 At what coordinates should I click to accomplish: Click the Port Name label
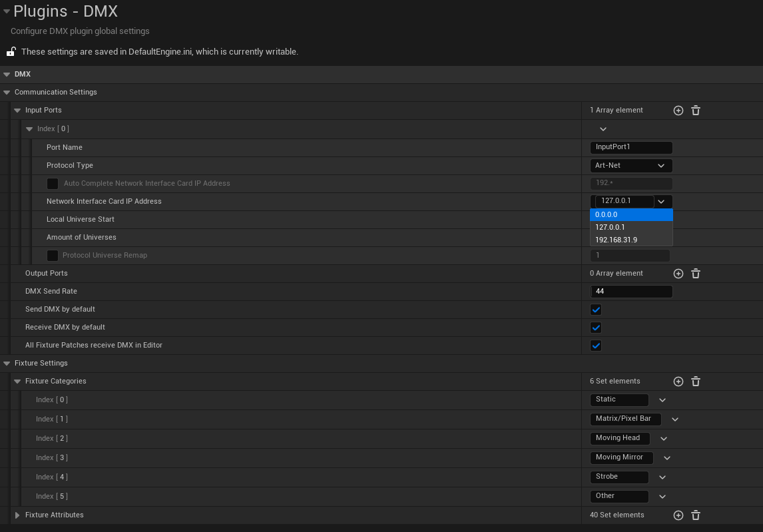coord(64,147)
